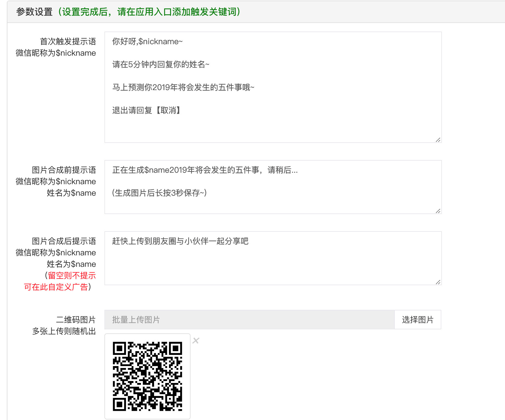Click the 赶快上传到朋友圈 text in the textarea
This screenshot has width=505, height=420.
[180, 241]
